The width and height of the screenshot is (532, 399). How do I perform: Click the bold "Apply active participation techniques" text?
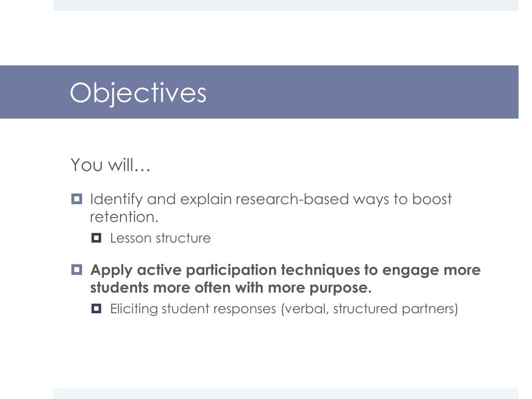[225, 270]
